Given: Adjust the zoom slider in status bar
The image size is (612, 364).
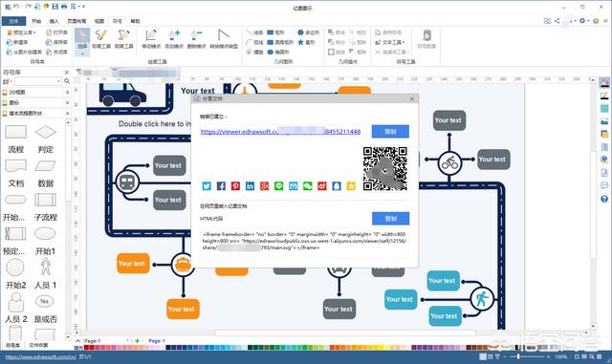Looking at the screenshot, I should [518, 356].
